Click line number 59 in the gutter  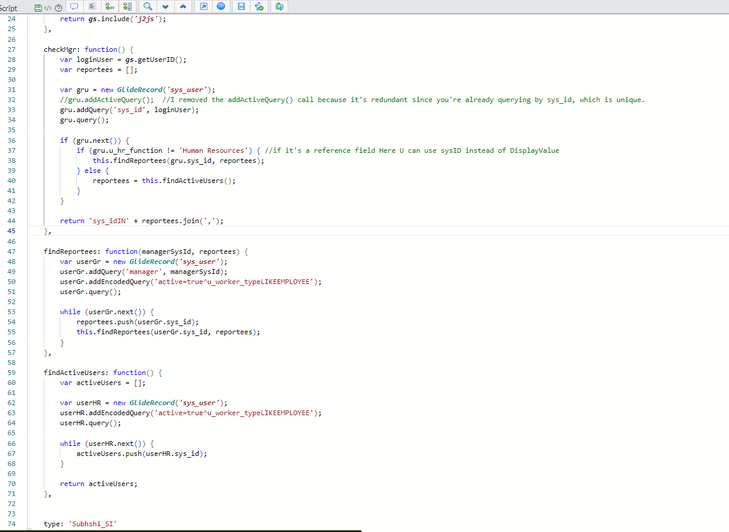pyautogui.click(x=12, y=372)
